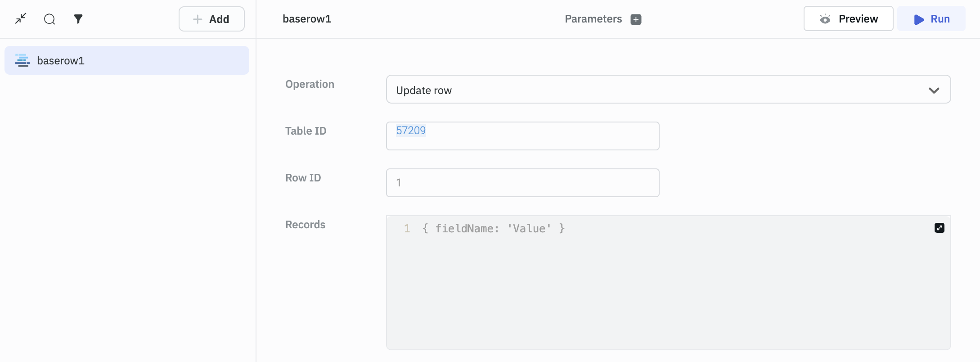Collapse the query panel with the arrows icon
Viewport: 980px width, 362px height.
[x=21, y=19]
